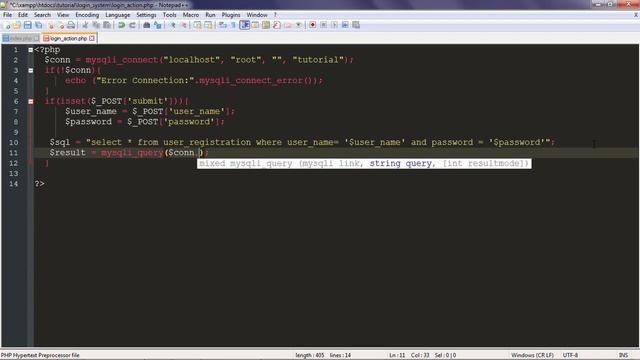Open the Document Map toolbar icon
This screenshot has height=360, width=640.
tap(266, 25)
